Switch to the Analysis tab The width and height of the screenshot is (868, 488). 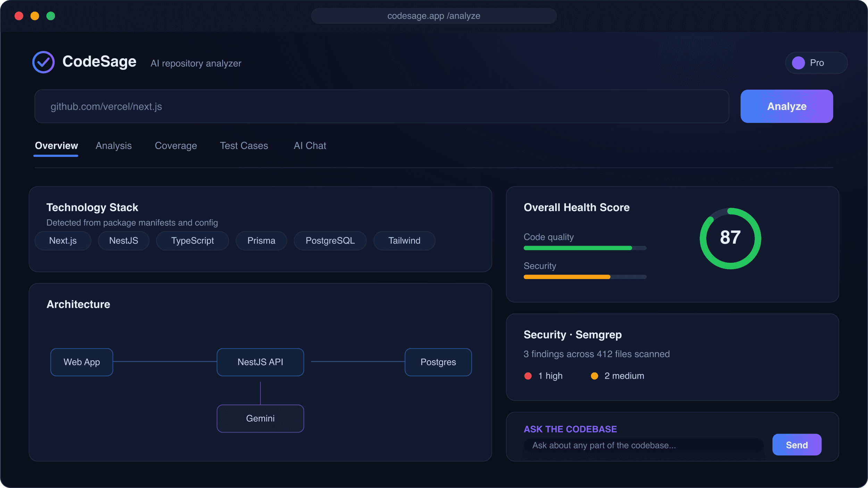[114, 146]
